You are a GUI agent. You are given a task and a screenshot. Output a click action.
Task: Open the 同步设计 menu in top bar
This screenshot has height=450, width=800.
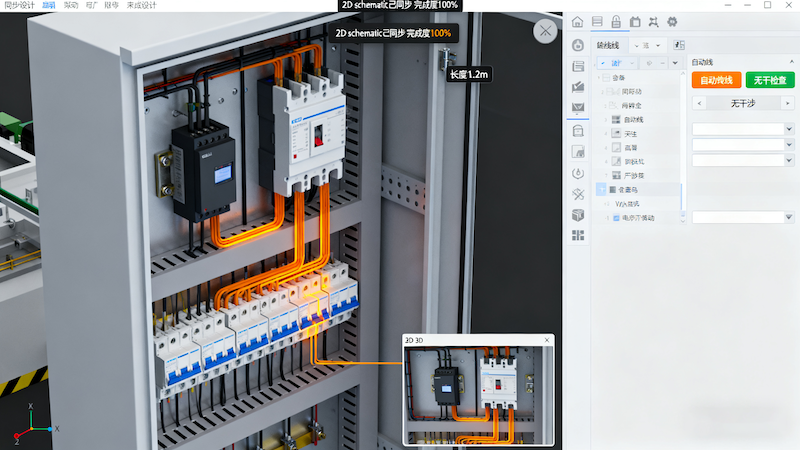(x=19, y=5)
